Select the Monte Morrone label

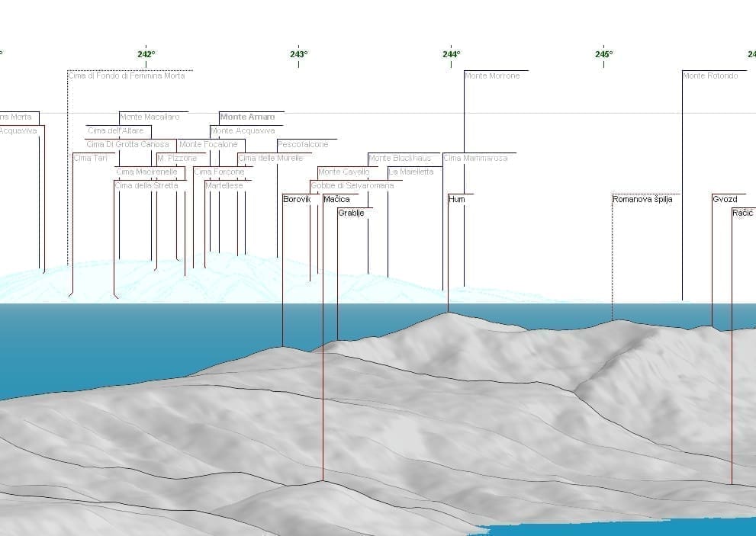pos(492,76)
